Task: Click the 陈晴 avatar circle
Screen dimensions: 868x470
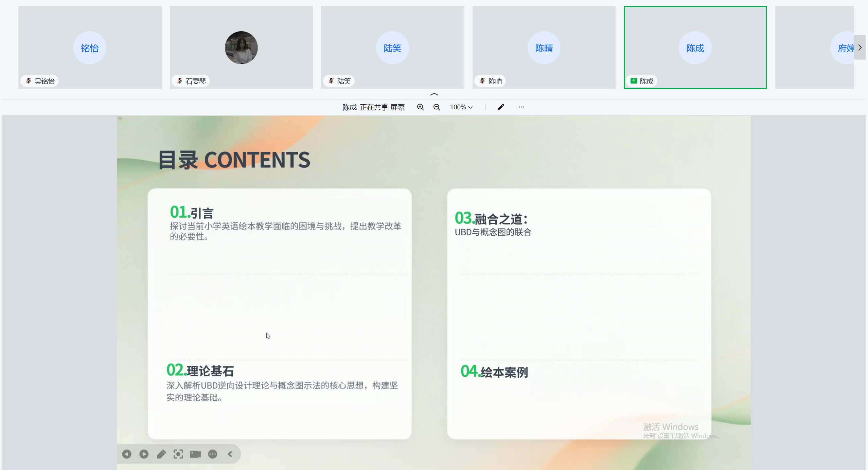Action: click(x=544, y=48)
